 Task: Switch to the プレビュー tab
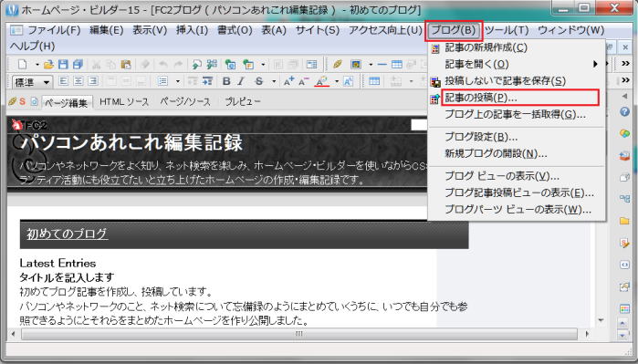coord(243,101)
